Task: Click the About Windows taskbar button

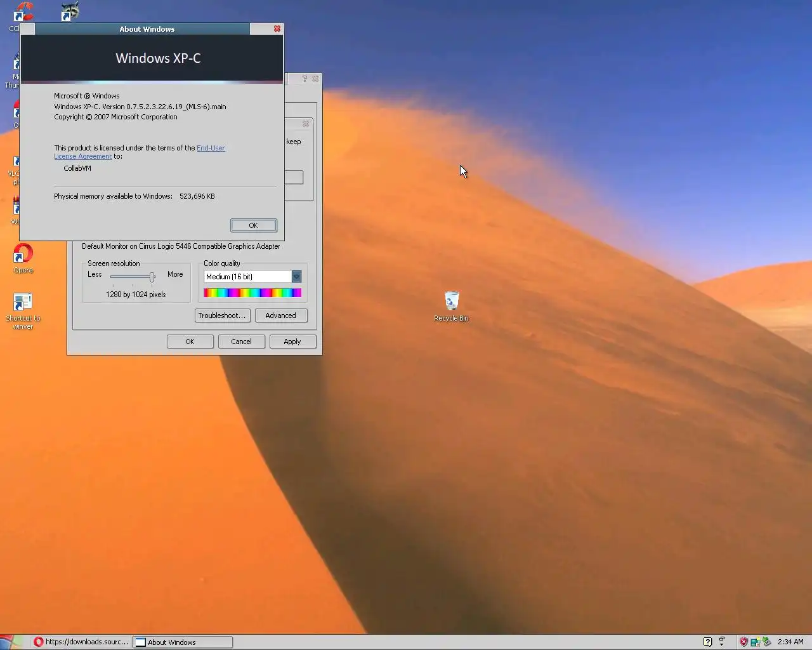Action: point(183,642)
